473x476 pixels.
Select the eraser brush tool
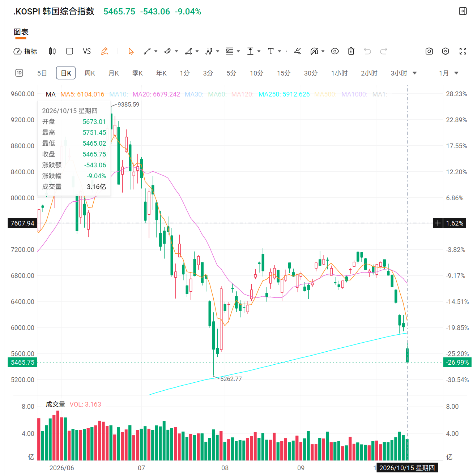coord(298,51)
